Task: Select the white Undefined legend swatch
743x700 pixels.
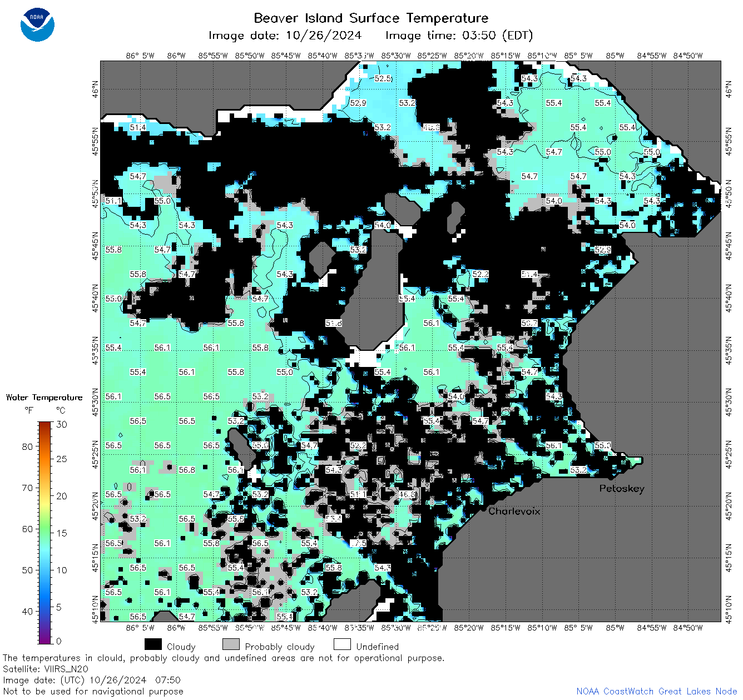Action: point(342,644)
